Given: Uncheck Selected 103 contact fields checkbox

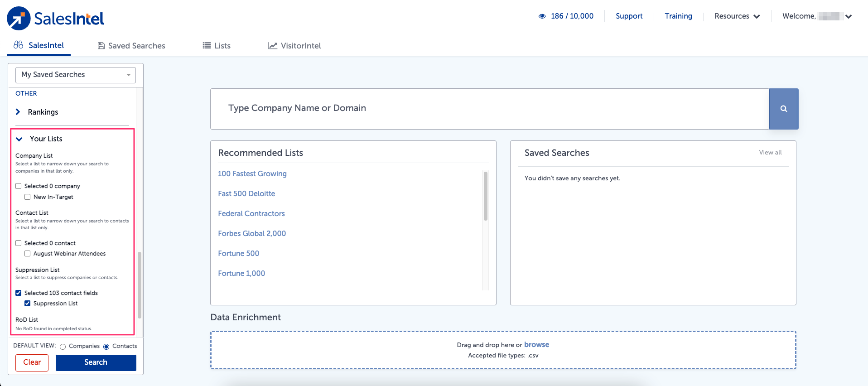Looking at the screenshot, I should click(19, 293).
